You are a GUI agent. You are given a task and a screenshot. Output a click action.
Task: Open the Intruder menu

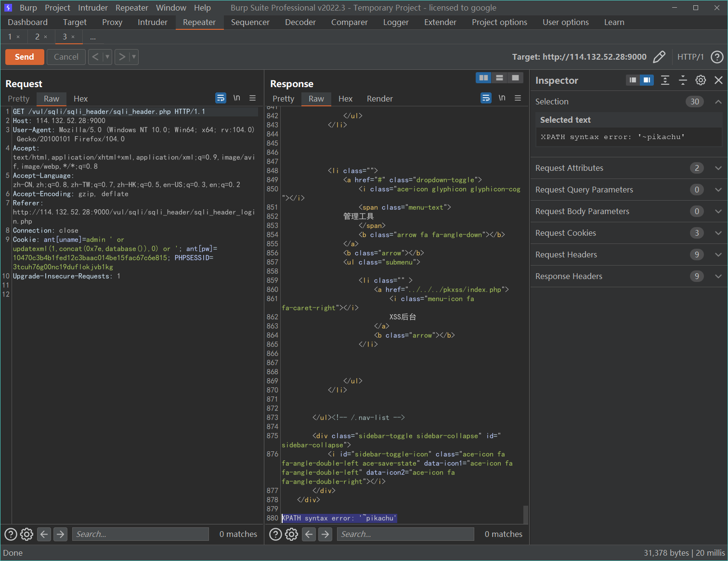[x=93, y=8]
